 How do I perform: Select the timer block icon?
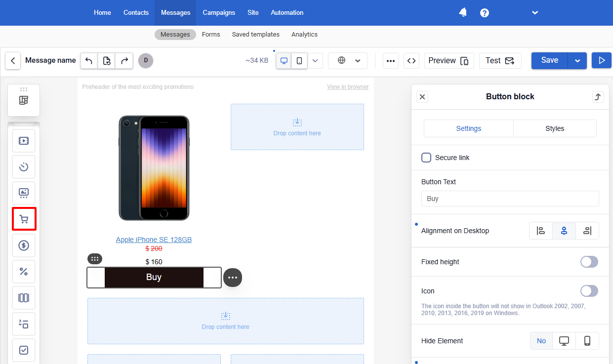pos(24,167)
